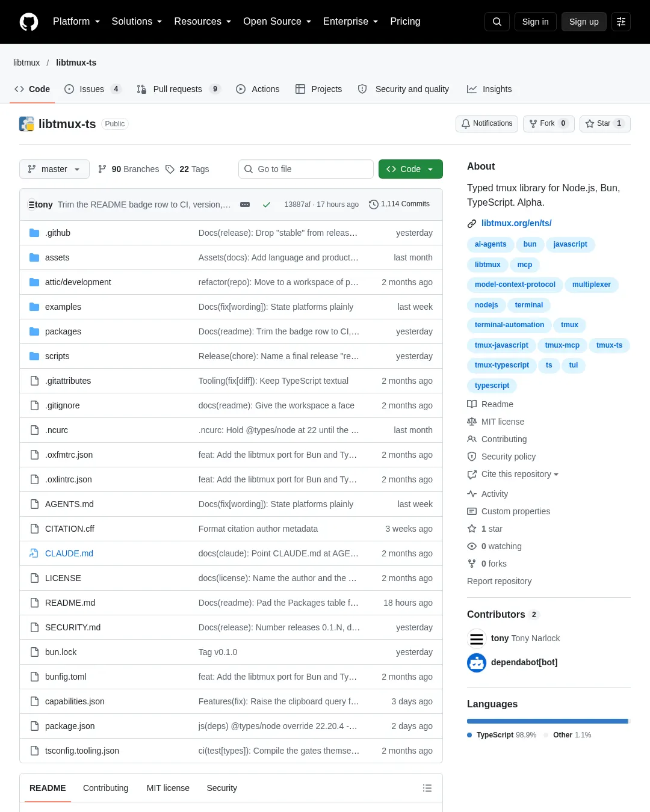Expand the Platform menu
This screenshot has width=650, height=812.
[76, 22]
